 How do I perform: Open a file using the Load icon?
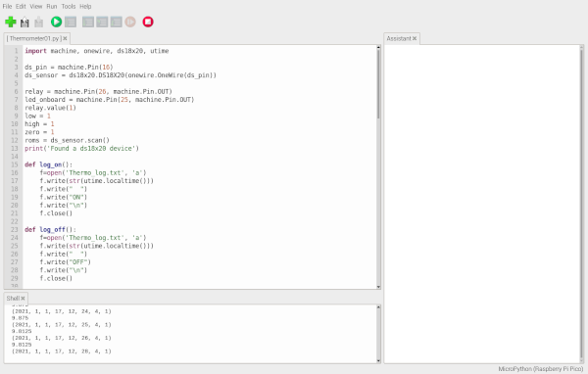(x=24, y=23)
